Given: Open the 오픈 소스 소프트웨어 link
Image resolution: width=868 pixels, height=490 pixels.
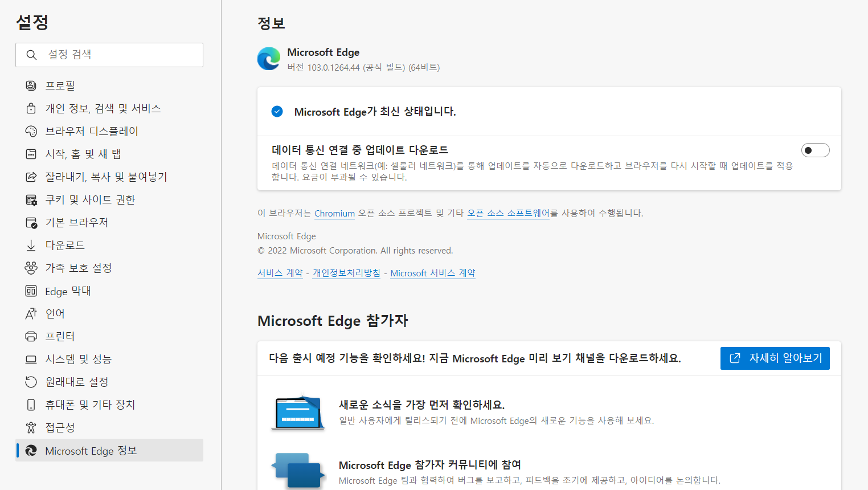Looking at the screenshot, I should 508,213.
